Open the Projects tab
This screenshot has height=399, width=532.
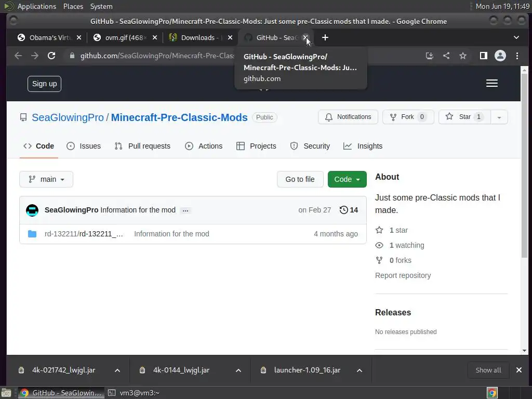(x=256, y=146)
